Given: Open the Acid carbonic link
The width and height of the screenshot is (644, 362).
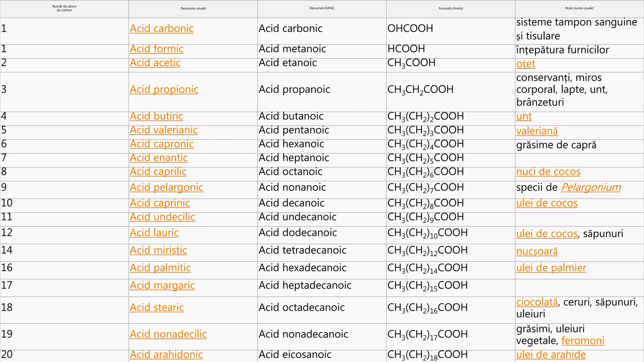Looking at the screenshot, I should (x=162, y=29).
